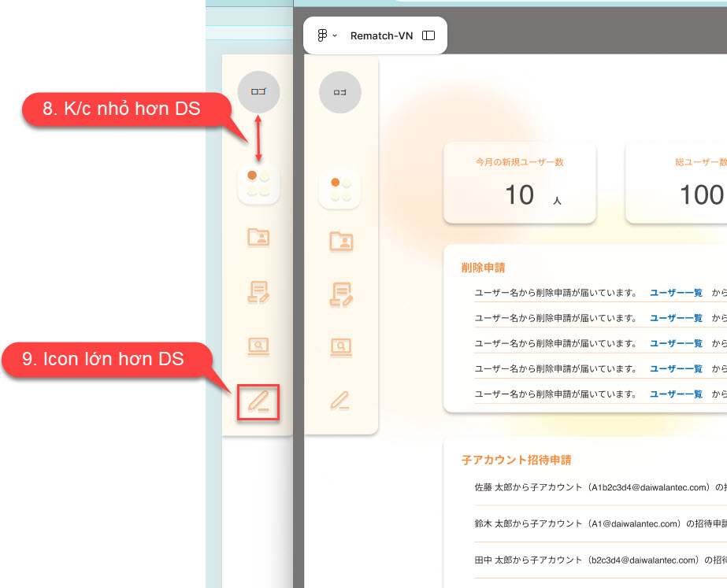The width and height of the screenshot is (727, 588).
Task: Open the Figma main menu logo
Action: 322,35
